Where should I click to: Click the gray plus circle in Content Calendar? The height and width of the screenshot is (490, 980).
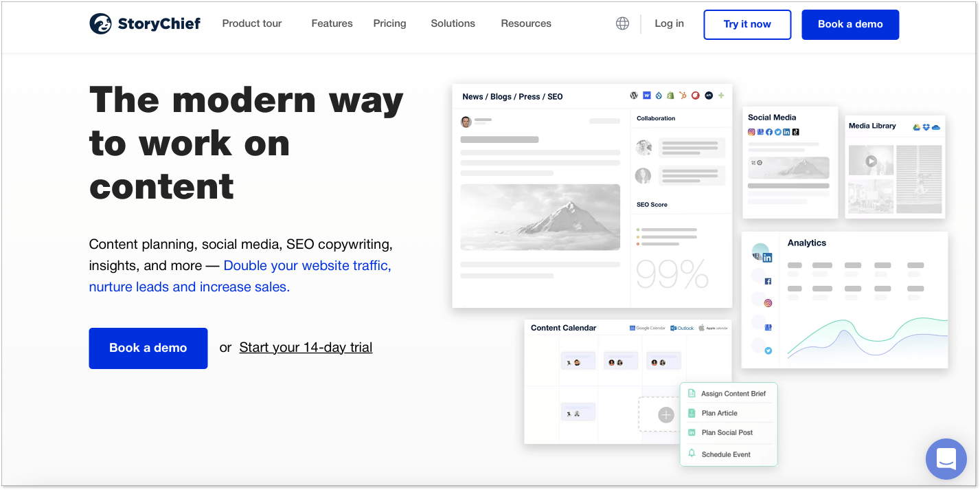(666, 414)
